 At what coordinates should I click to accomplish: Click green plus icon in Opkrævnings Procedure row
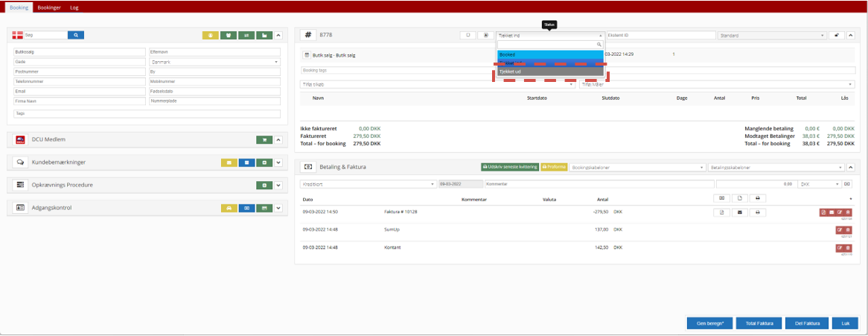point(264,185)
